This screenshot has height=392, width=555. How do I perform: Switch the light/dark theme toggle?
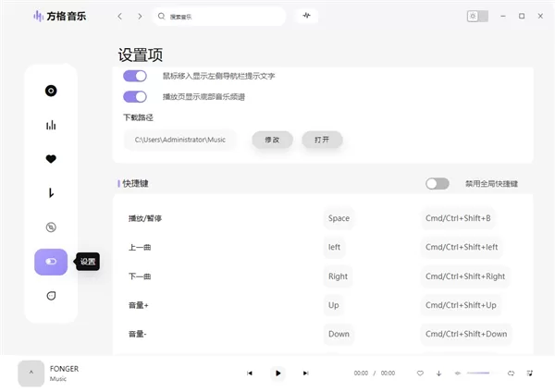point(477,16)
